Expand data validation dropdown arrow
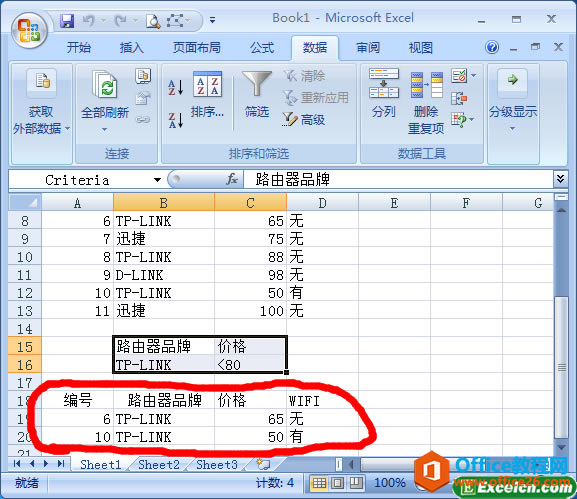This screenshot has width=577, height=499. pyautogui.click(x=474, y=76)
